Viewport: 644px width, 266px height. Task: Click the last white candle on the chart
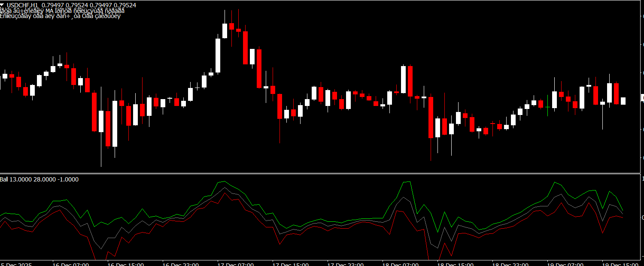(x=623, y=101)
